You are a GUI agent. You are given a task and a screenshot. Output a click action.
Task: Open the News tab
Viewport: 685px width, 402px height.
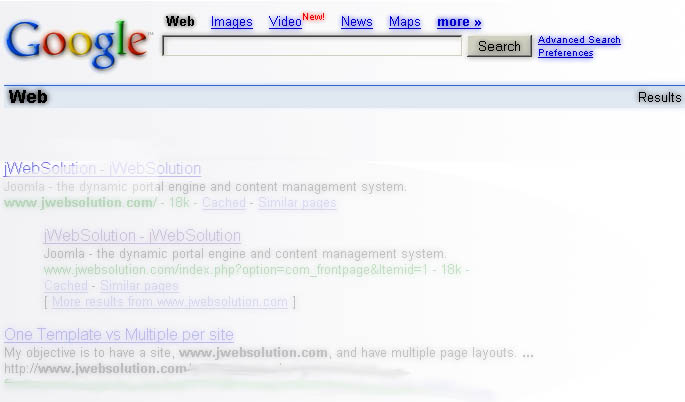click(x=356, y=21)
